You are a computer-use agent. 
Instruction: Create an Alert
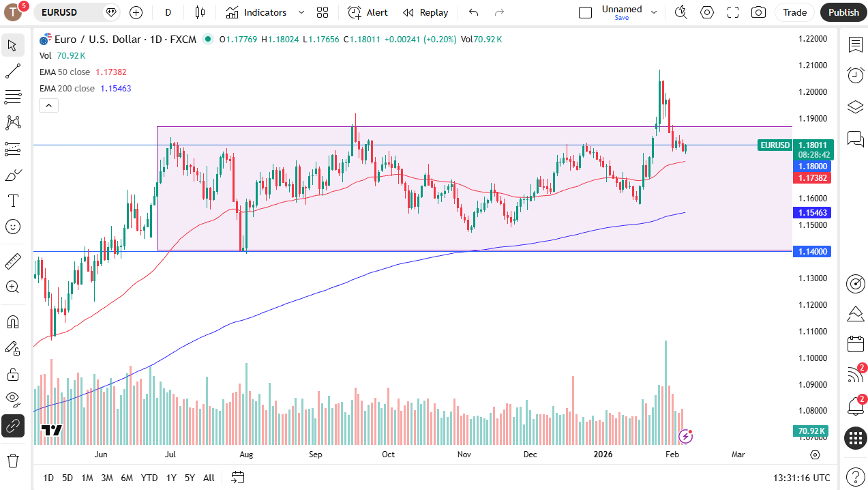(368, 12)
